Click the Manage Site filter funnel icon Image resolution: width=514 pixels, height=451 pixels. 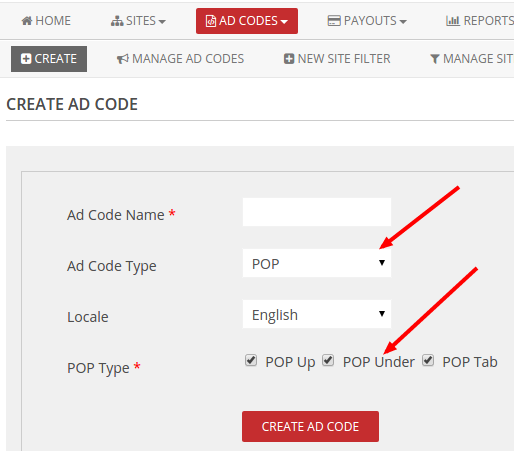point(435,59)
